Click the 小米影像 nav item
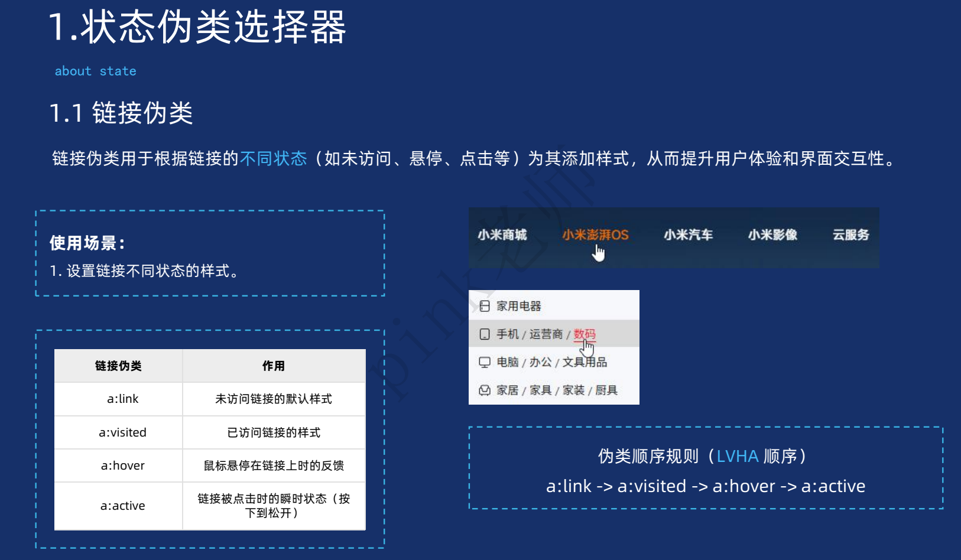Viewport: 961px width, 560px height. pos(772,235)
